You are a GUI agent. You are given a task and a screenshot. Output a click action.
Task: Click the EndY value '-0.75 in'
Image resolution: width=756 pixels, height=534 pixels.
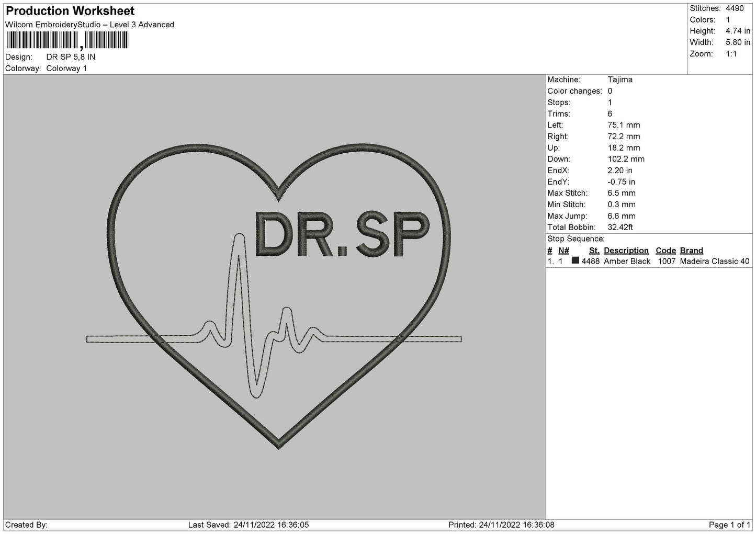(622, 182)
